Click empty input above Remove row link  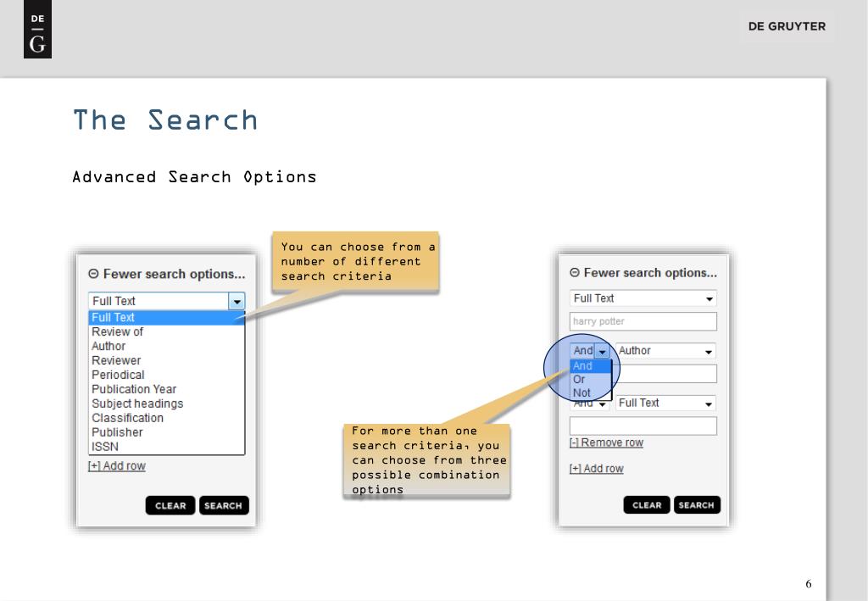tap(643, 426)
